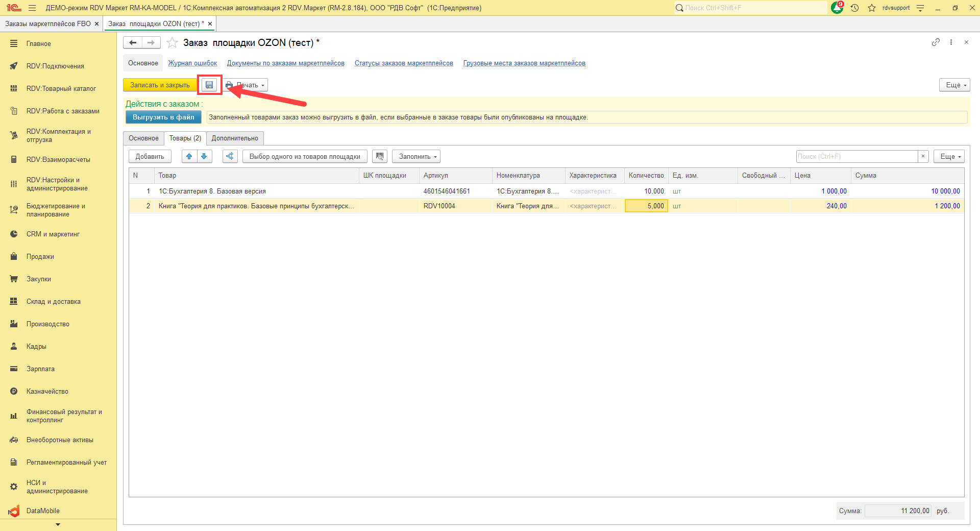Click the share icon in goods toolbar
Viewport: 980px width, 531px height.
[x=230, y=157]
